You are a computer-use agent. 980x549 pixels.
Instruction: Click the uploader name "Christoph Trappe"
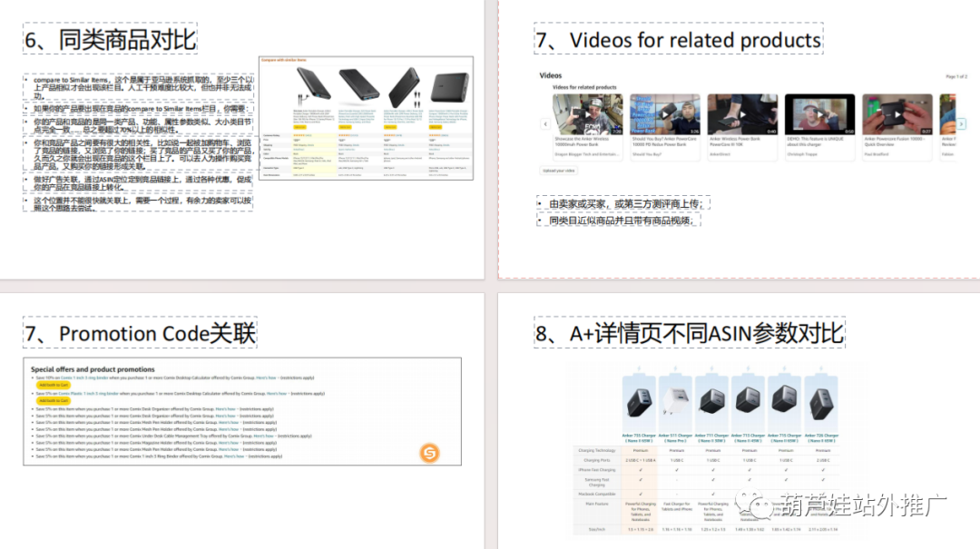(x=802, y=154)
